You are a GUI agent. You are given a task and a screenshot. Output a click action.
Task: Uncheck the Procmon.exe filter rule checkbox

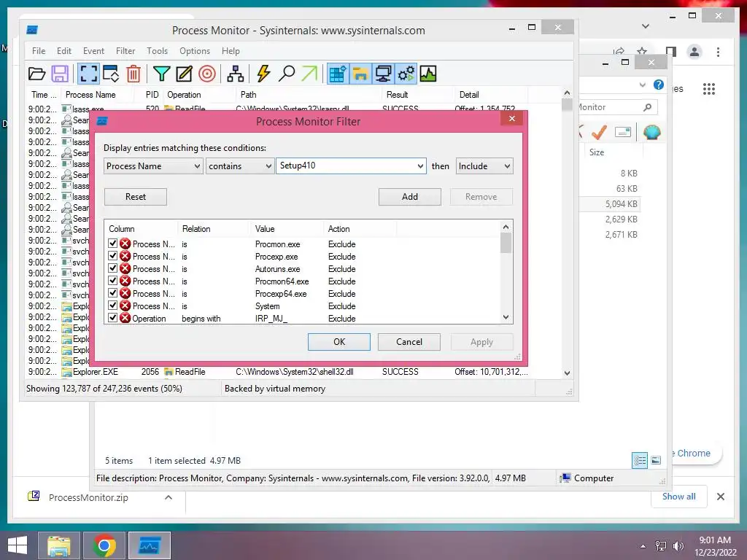click(113, 244)
